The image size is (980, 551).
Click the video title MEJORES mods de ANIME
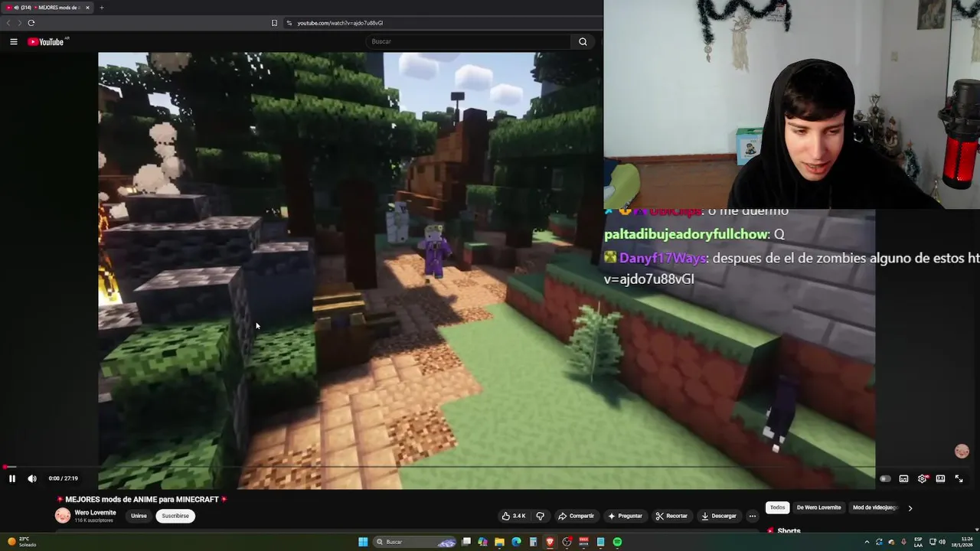tap(142, 500)
